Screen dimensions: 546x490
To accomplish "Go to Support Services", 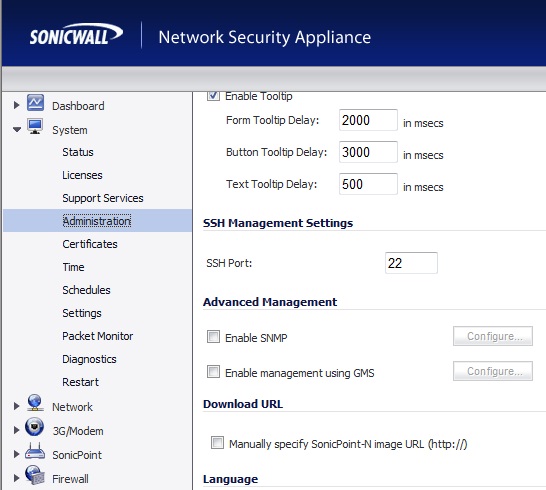I will 103,198.
